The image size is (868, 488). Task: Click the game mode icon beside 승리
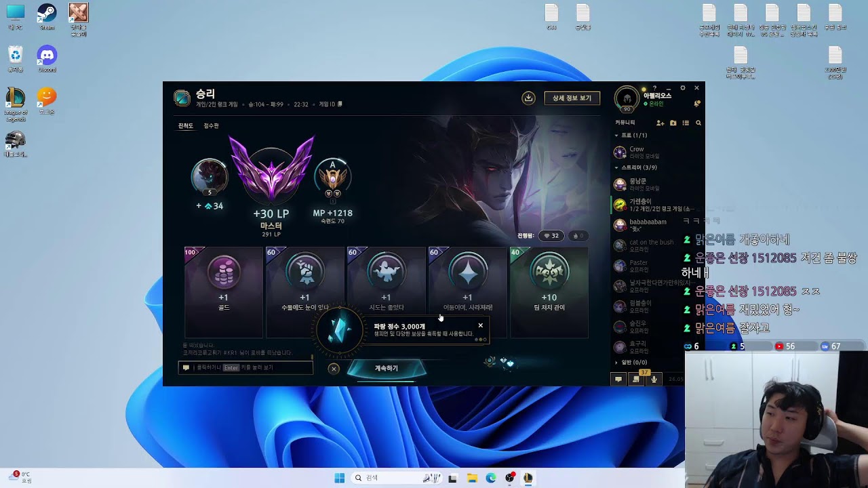click(182, 98)
